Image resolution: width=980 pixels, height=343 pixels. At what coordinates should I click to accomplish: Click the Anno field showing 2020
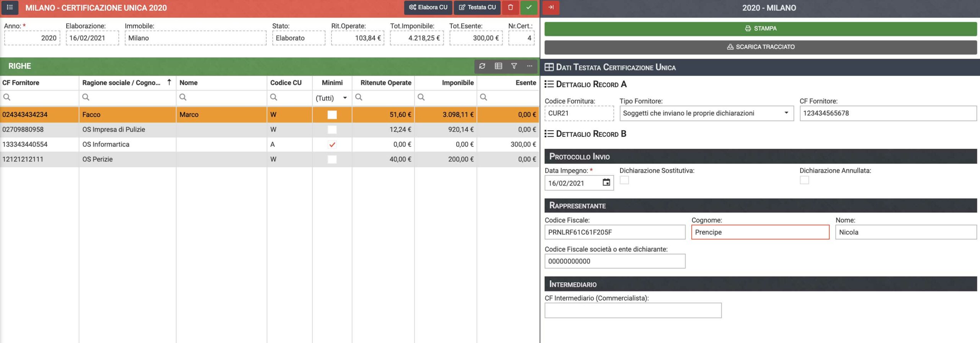(32, 38)
